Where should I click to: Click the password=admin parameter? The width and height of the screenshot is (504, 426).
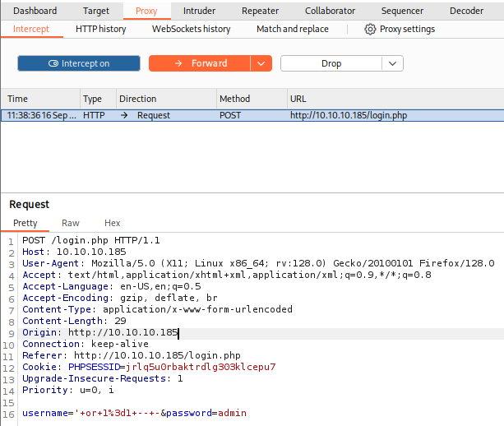point(206,413)
